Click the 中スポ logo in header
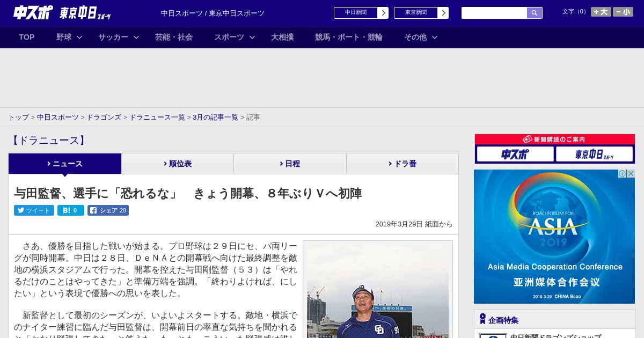Screen dimensions: 644x338 tap(33, 12)
